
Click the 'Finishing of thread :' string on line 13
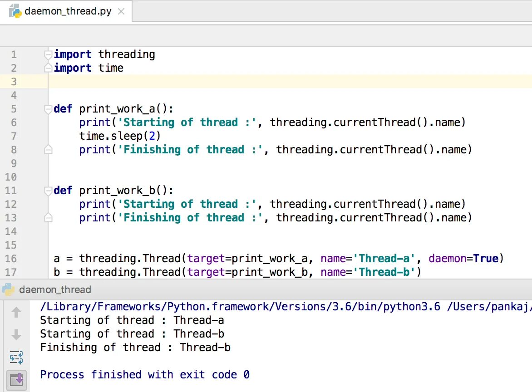190,218
